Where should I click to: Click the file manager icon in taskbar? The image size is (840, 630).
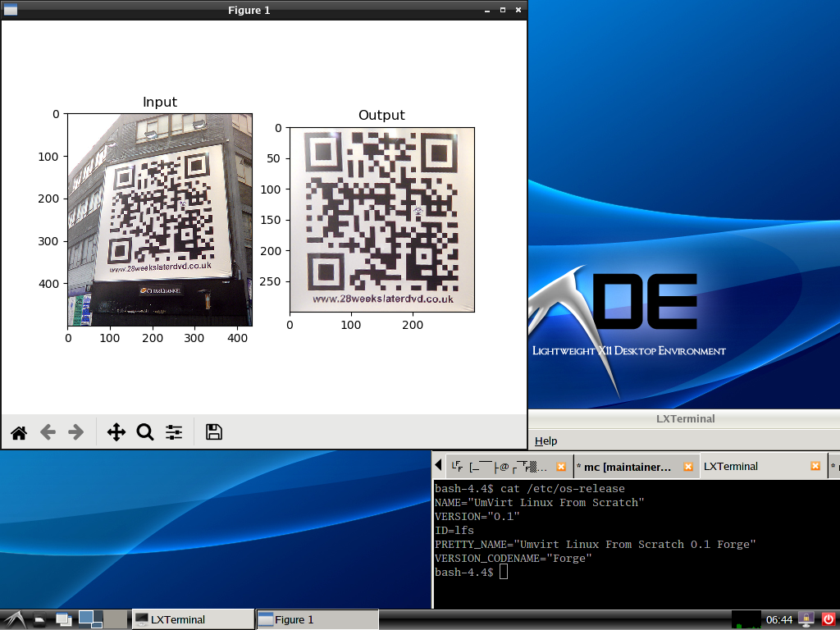[39, 619]
